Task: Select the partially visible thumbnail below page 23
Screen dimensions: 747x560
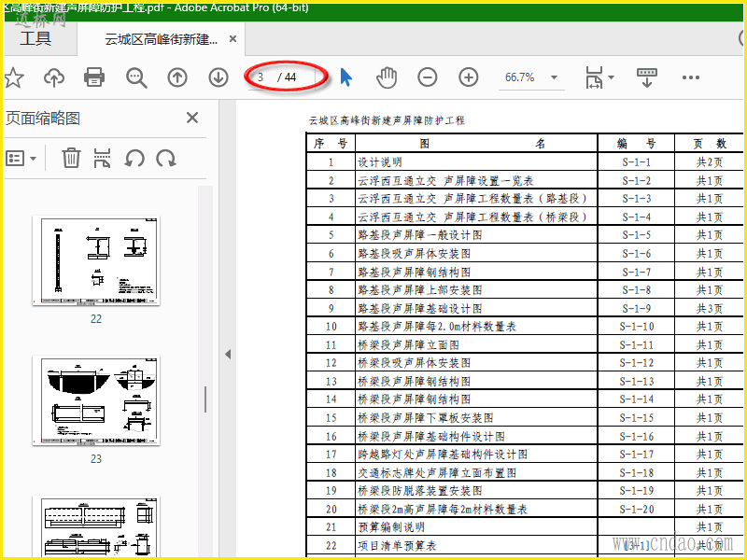Action: coord(96,526)
